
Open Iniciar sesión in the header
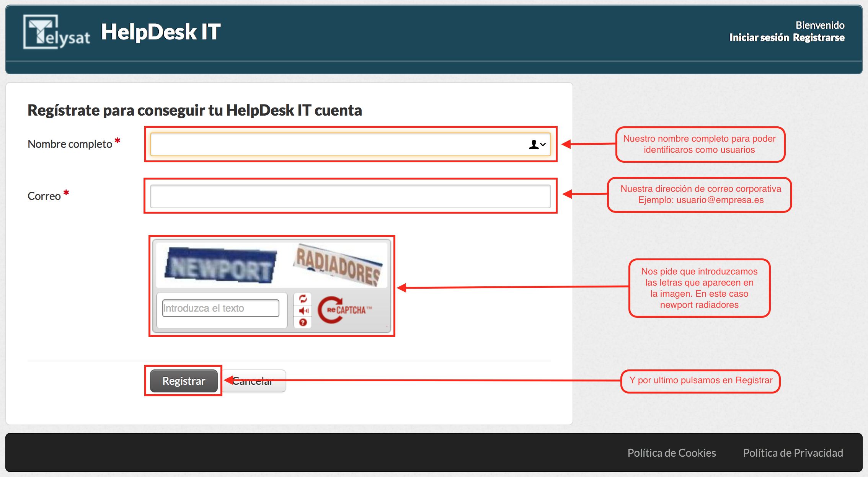click(759, 38)
